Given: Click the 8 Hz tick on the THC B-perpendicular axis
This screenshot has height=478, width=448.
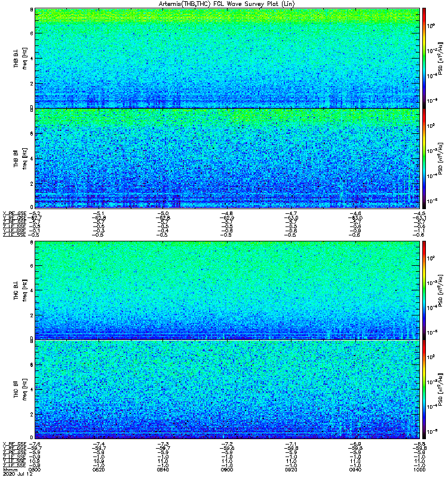Looking at the screenshot, I should tap(32, 243).
